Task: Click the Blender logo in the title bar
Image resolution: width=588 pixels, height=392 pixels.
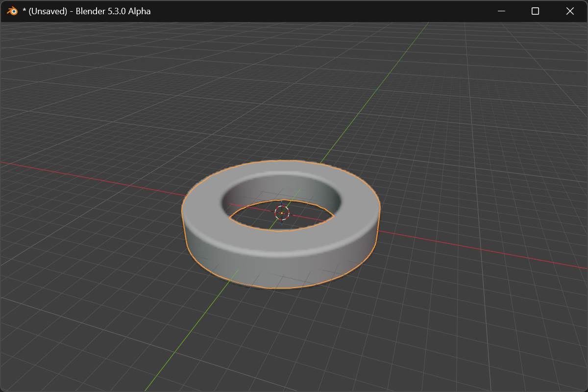Action: point(12,11)
